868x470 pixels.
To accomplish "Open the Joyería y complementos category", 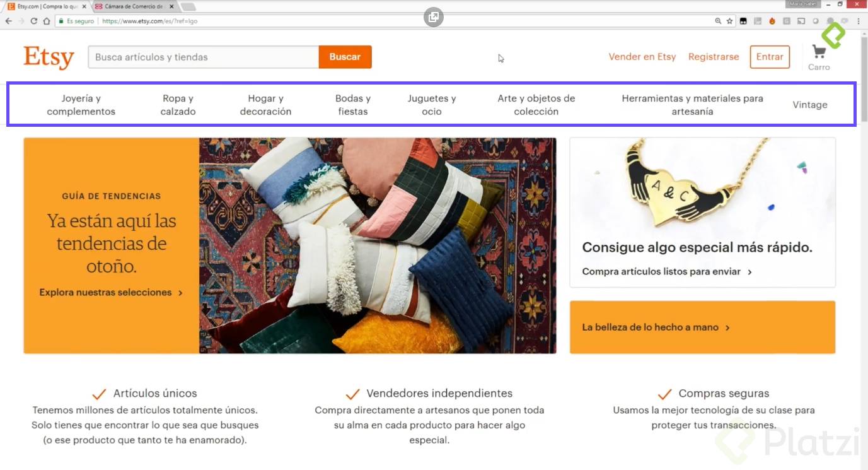I will 81,105.
